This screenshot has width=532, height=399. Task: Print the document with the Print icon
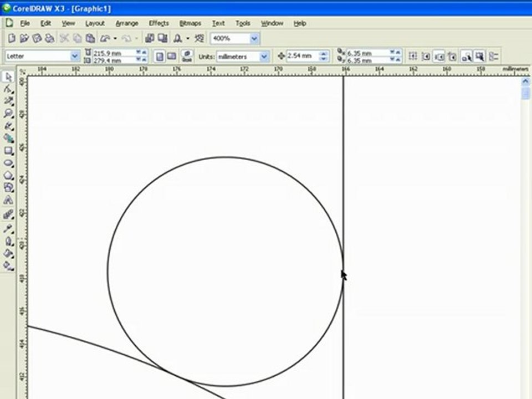49,38
